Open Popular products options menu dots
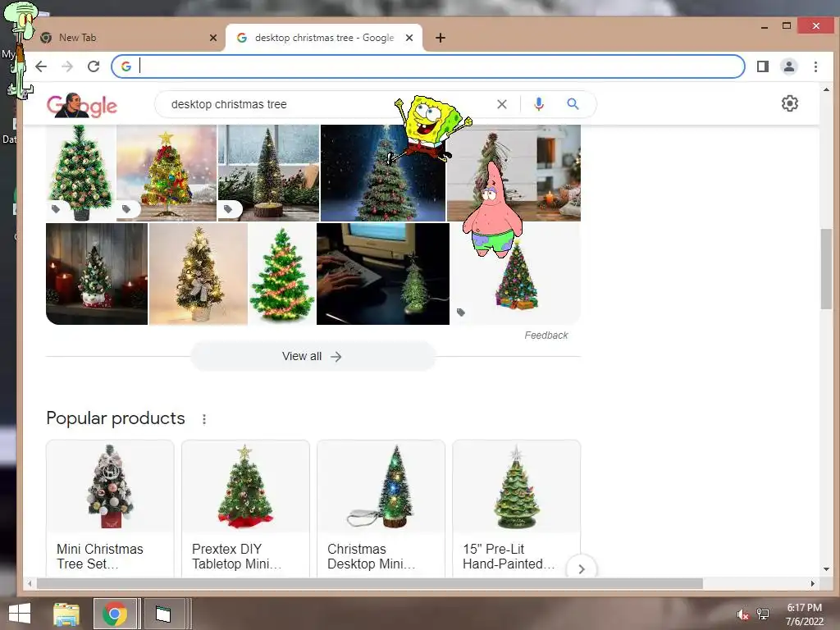 (204, 419)
